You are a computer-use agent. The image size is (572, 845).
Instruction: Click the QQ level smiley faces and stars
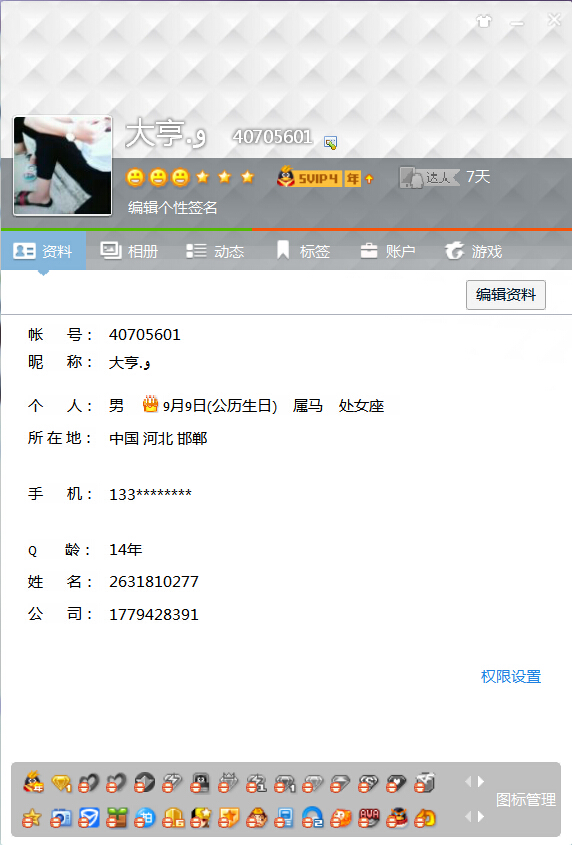click(190, 177)
